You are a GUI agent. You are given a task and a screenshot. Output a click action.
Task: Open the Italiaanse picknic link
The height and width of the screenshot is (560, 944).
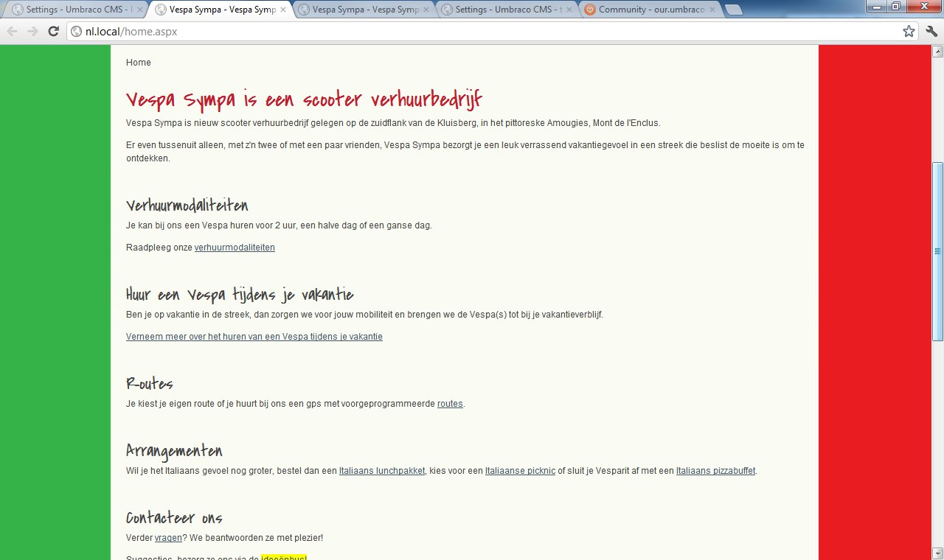pyautogui.click(x=520, y=471)
